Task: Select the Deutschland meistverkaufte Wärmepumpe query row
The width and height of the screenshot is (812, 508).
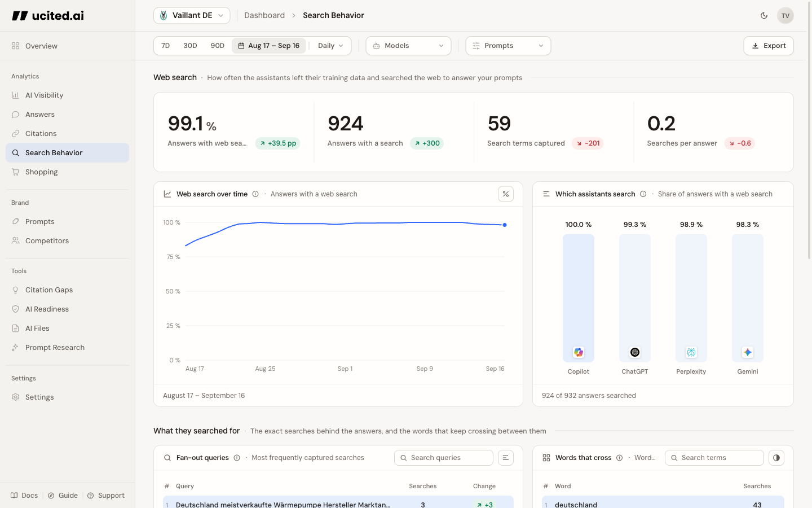Action: pos(338,503)
